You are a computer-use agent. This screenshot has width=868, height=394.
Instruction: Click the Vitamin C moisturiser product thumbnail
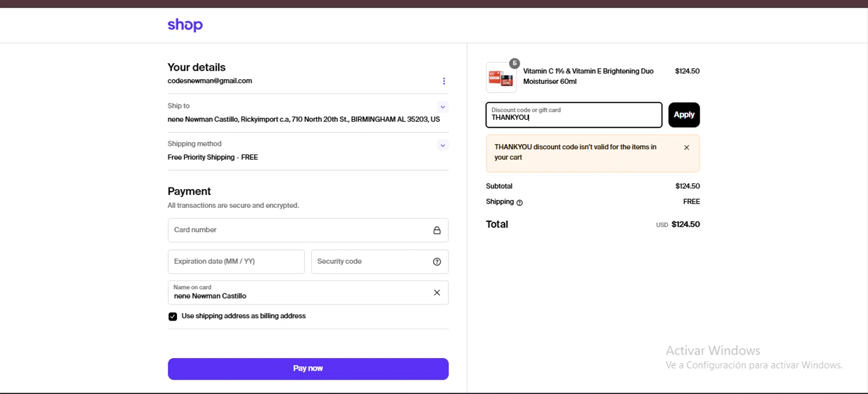point(501,78)
